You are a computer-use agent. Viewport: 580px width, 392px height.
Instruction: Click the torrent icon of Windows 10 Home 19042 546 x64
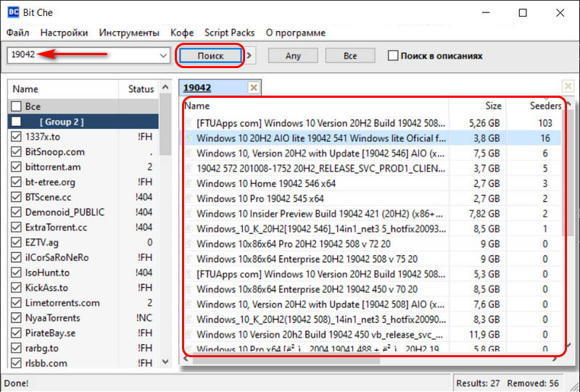(188, 183)
